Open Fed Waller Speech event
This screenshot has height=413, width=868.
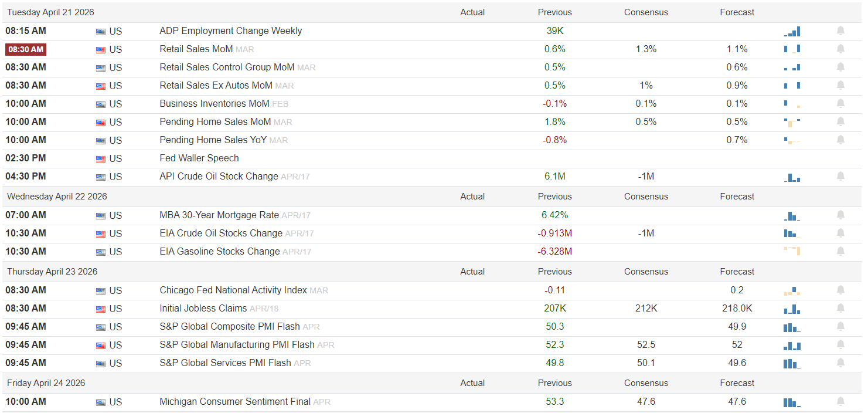coord(199,158)
